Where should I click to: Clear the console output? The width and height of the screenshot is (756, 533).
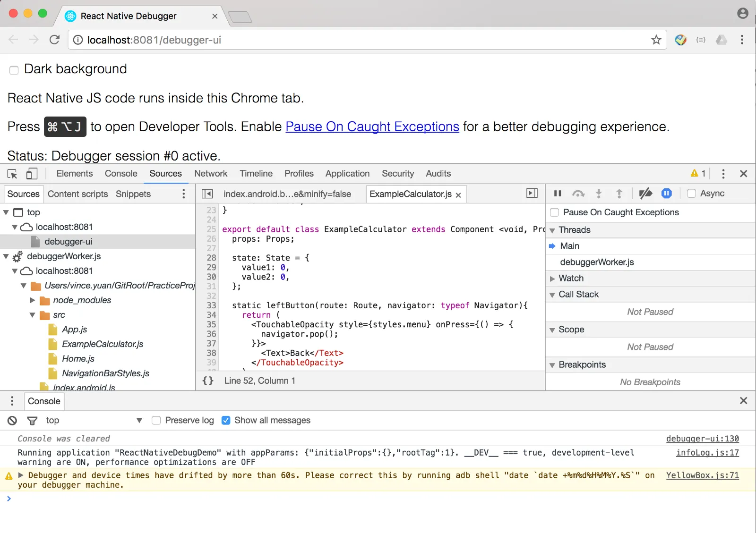[12, 420]
